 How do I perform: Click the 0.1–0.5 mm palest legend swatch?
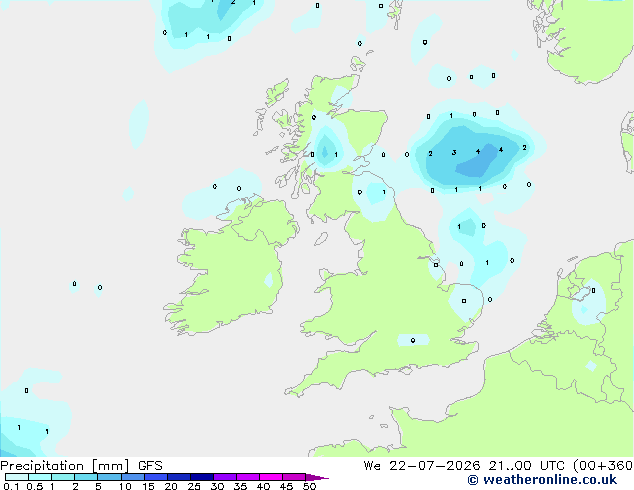point(17,477)
